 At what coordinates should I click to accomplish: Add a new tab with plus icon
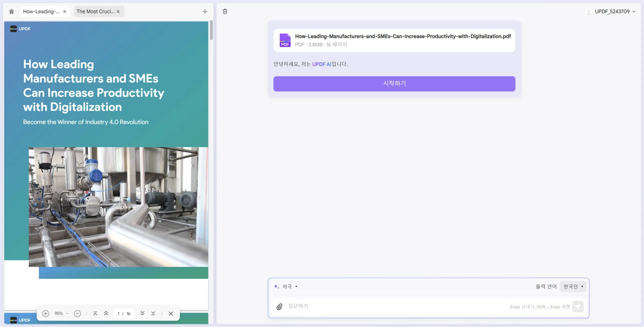[205, 12]
